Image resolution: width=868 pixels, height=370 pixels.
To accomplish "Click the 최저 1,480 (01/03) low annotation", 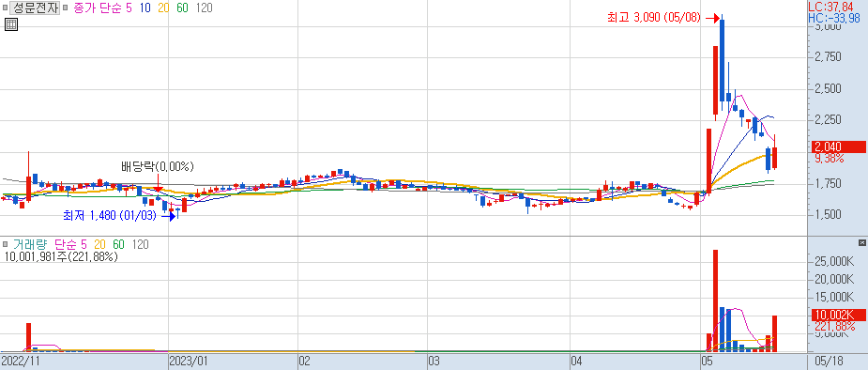I will (x=110, y=215).
